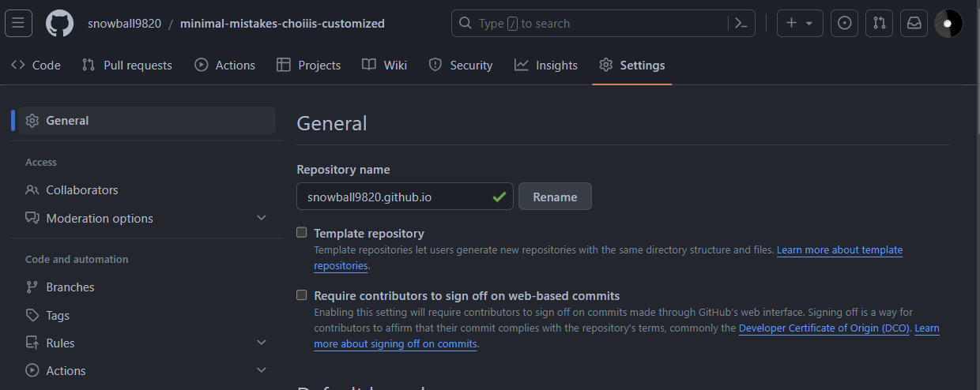Expand the Actions sidebar section

[x=262, y=370]
